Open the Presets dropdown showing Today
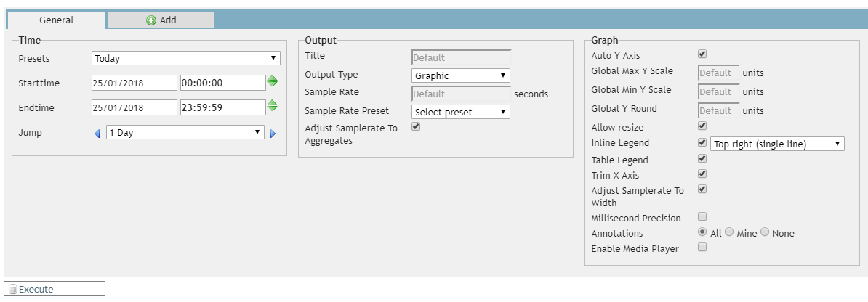Viewport: 868px width, 302px height. pos(186,58)
